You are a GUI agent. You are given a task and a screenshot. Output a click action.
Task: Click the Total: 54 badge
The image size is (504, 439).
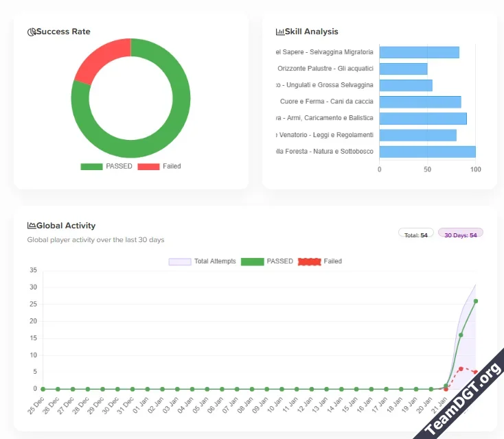tap(415, 235)
